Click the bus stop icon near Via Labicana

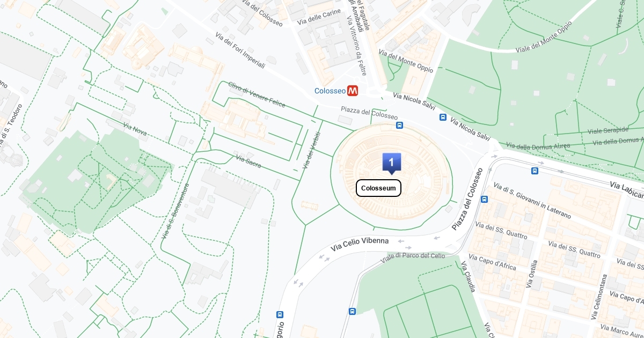535,171
